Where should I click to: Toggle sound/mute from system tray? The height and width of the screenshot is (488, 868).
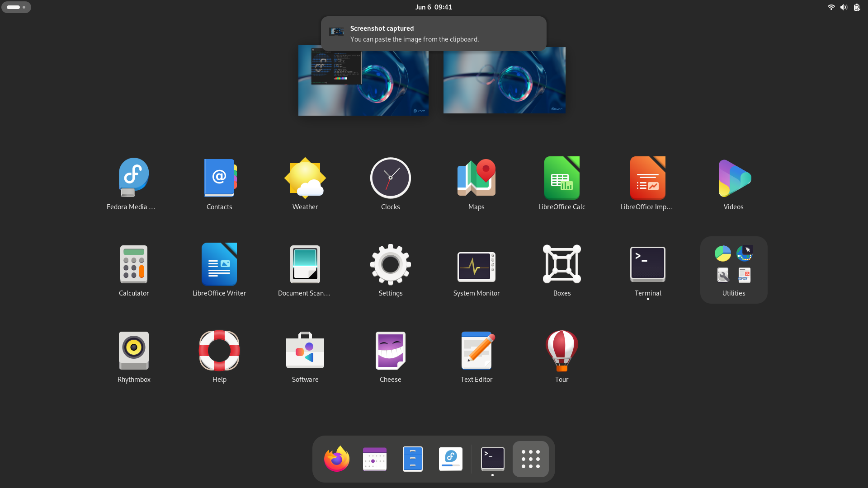844,7
